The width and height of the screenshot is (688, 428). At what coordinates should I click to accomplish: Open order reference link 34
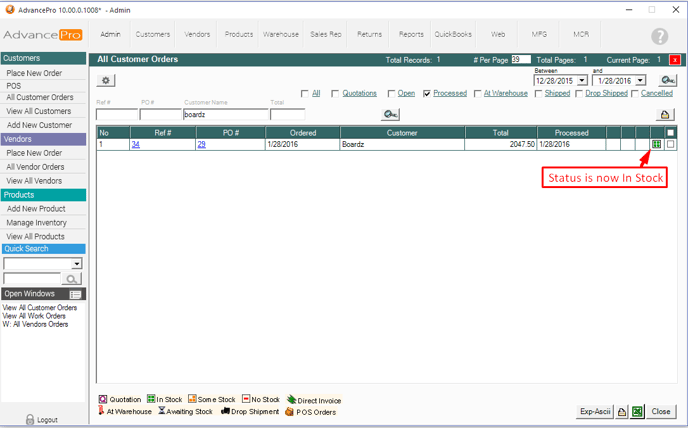pyautogui.click(x=135, y=145)
